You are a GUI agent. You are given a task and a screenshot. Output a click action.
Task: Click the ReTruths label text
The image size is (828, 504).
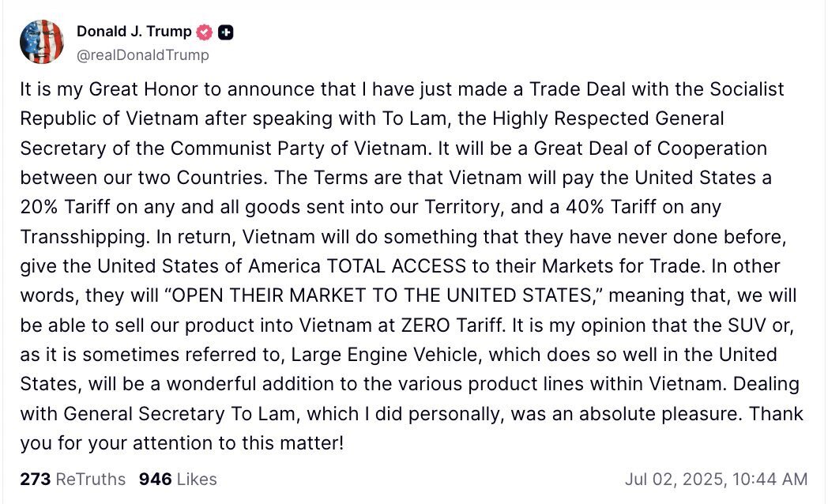[91, 480]
